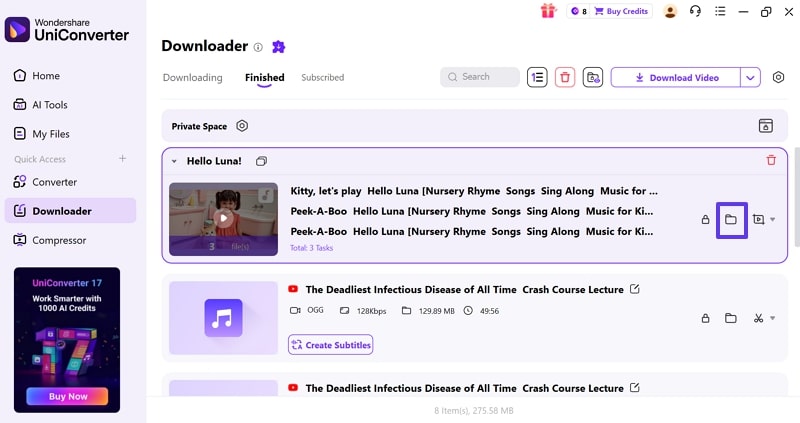Click scissors trim icon for OGG item

point(758,318)
